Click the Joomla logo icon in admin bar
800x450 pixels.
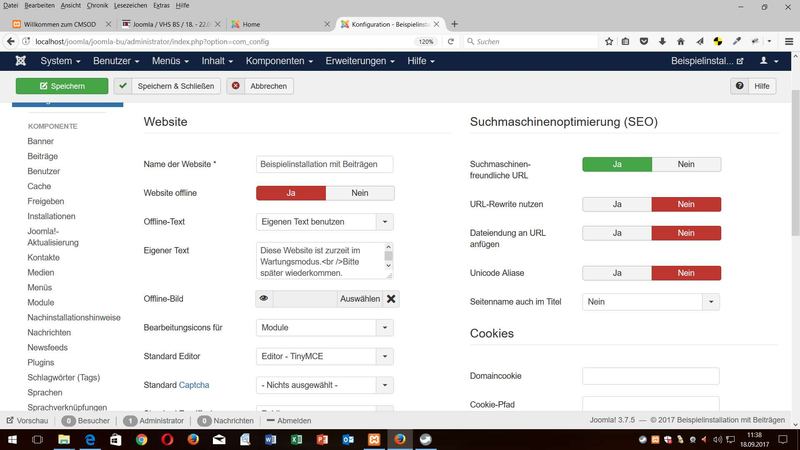20,61
